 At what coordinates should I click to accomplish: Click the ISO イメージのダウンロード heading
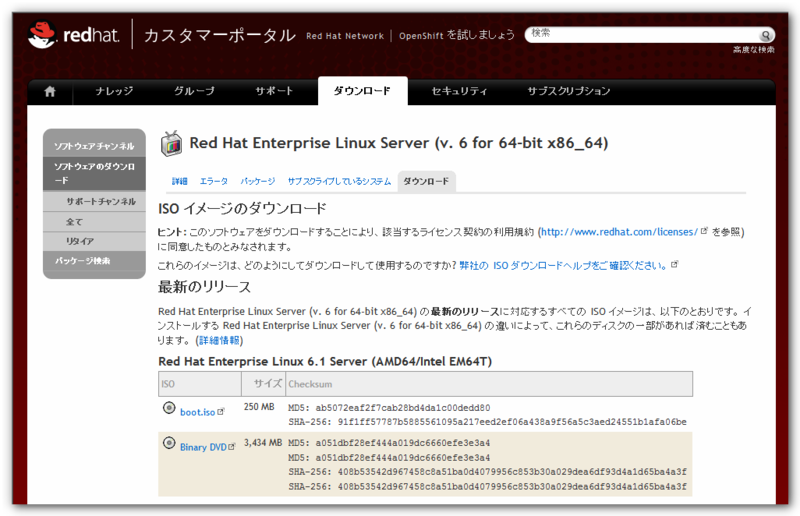click(242, 209)
